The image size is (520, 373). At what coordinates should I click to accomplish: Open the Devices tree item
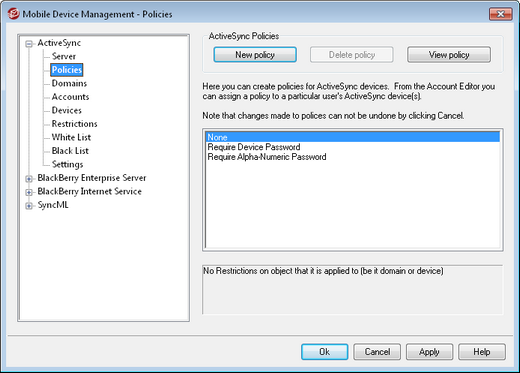66,110
